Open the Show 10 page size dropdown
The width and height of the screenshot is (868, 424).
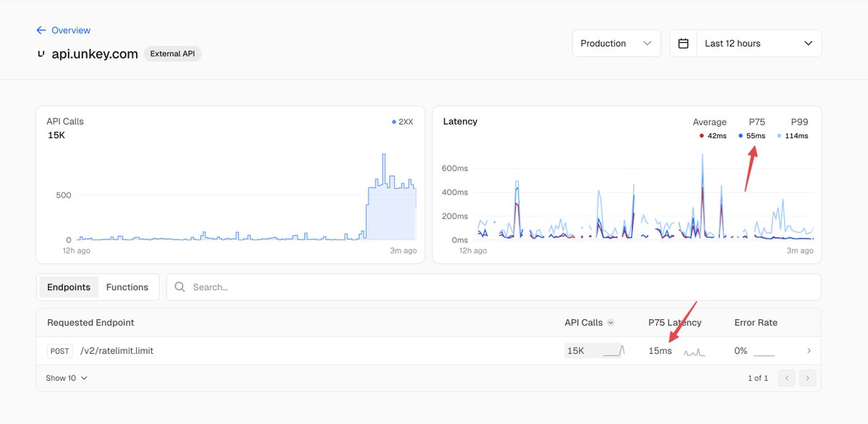(x=67, y=378)
